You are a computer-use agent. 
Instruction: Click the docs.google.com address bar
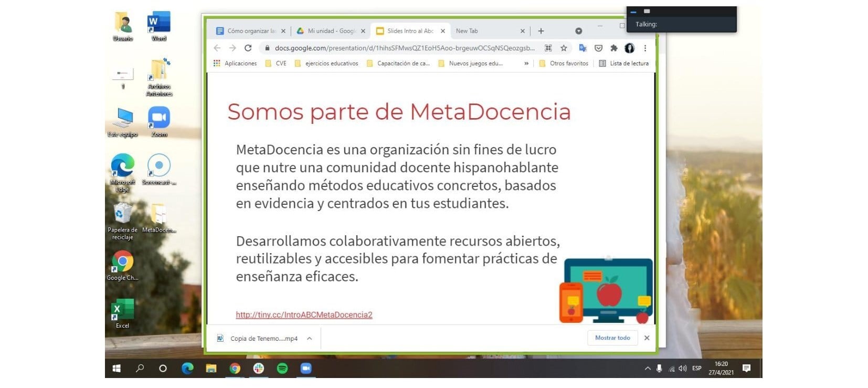405,48
